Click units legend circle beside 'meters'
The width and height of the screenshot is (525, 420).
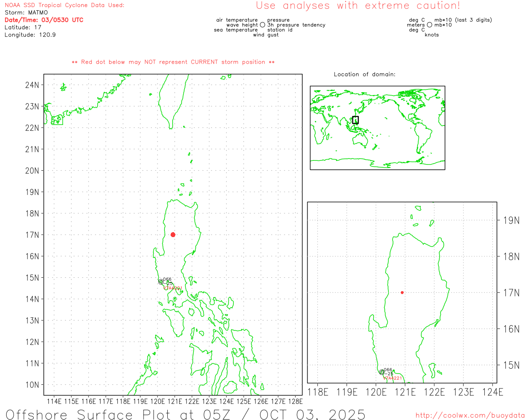[429, 25]
